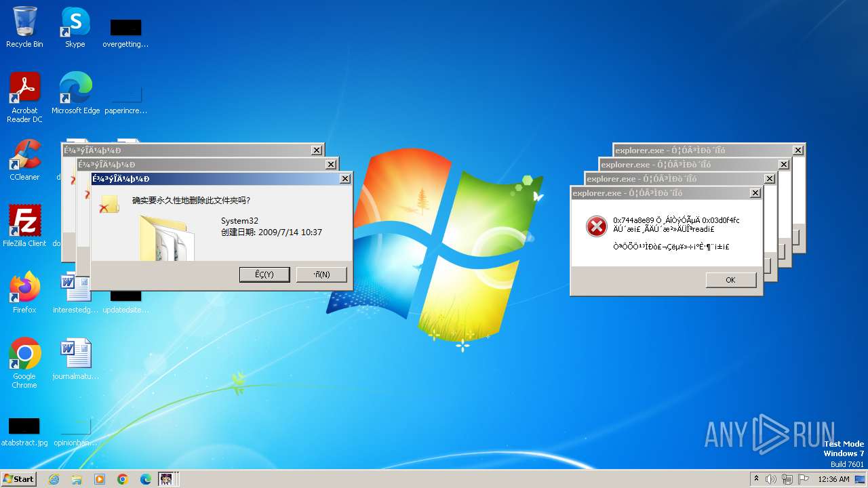868x488 pixels.
Task: Click the red error icon in explorer.exe dialog
Action: pos(597,226)
